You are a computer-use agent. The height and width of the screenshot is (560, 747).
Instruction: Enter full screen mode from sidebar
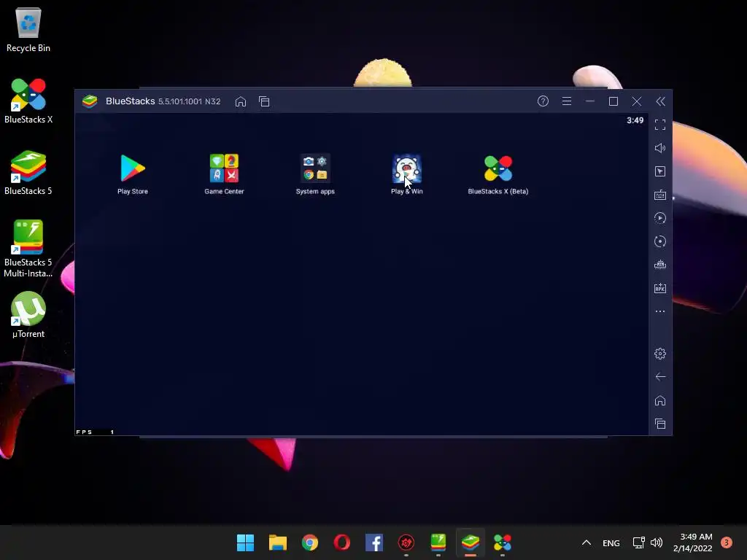tap(659, 125)
